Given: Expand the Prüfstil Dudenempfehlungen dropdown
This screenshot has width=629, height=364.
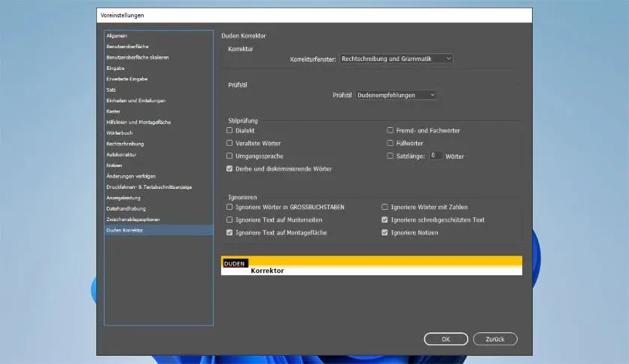Looking at the screenshot, I should (x=396, y=95).
